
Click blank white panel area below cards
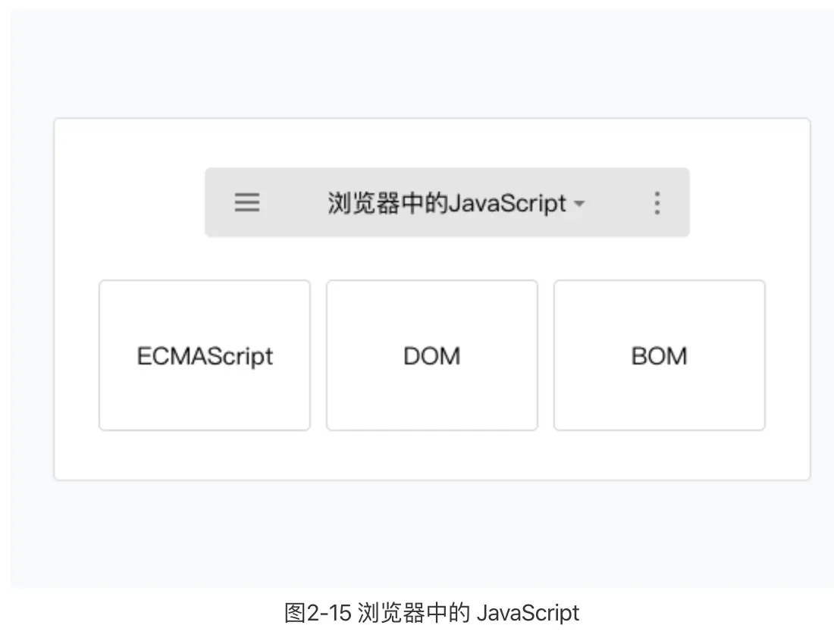point(432,455)
